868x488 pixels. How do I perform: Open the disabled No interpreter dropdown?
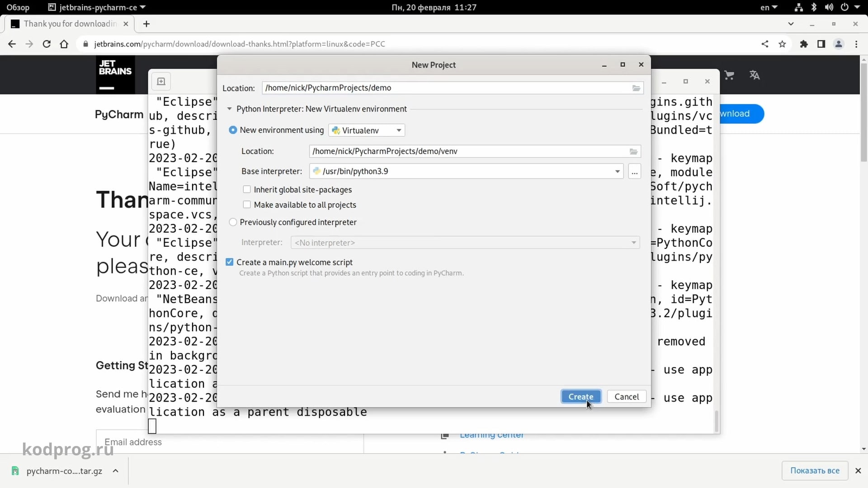[465, 243]
